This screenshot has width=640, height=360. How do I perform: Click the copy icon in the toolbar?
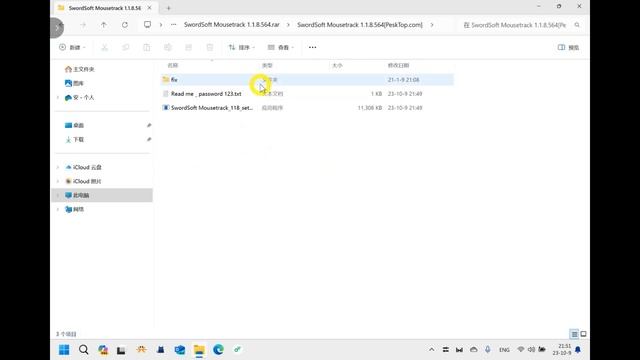click(126, 47)
